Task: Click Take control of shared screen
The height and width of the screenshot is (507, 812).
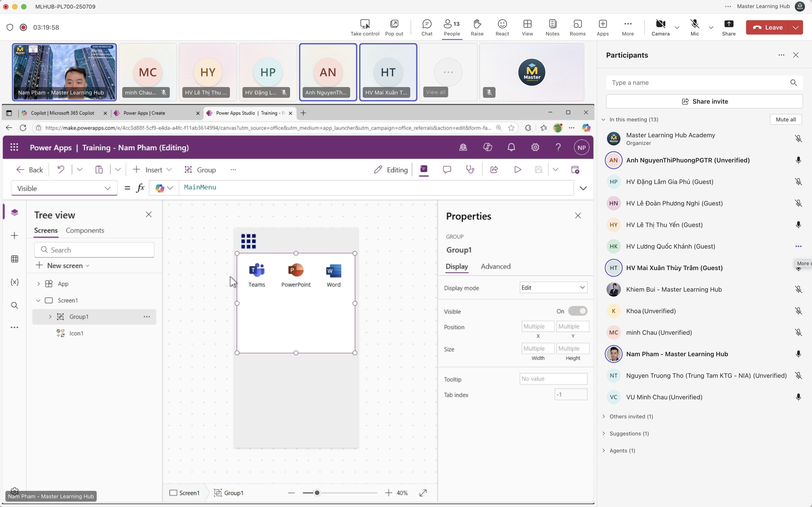Action: click(x=365, y=28)
